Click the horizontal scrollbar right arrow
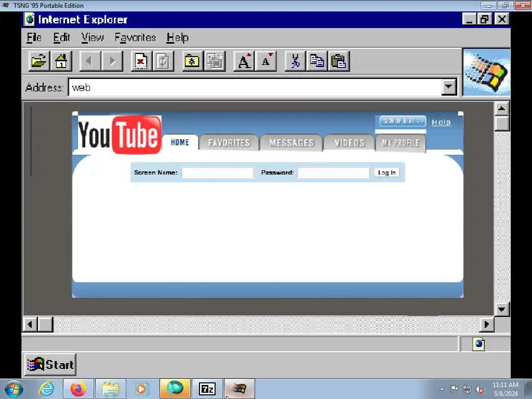Screen dimensions: 532x399 pyautogui.click(x=486, y=324)
